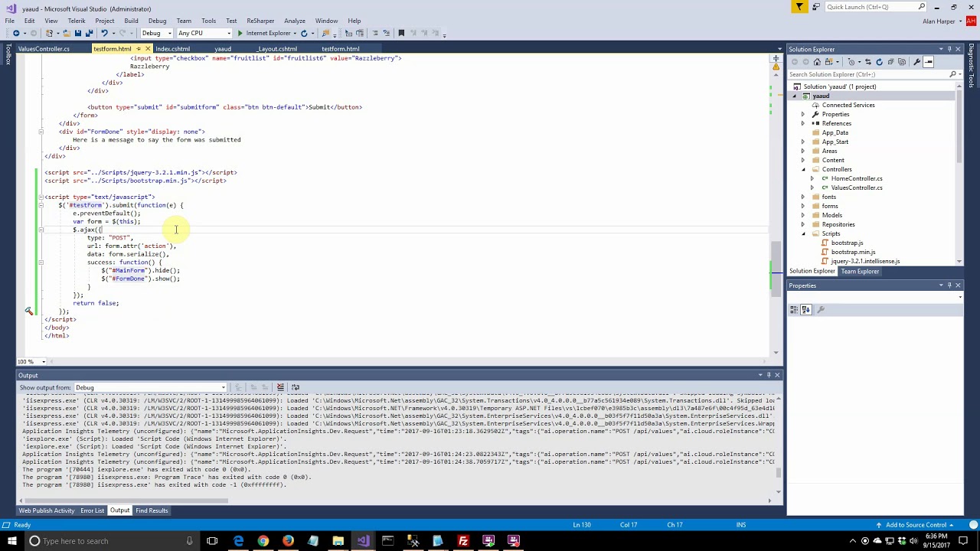Click the Alphabetical sort icon in Properties
The width and height of the screenshot is (980, 551).
pyautogui.click(x=805, y=309)
